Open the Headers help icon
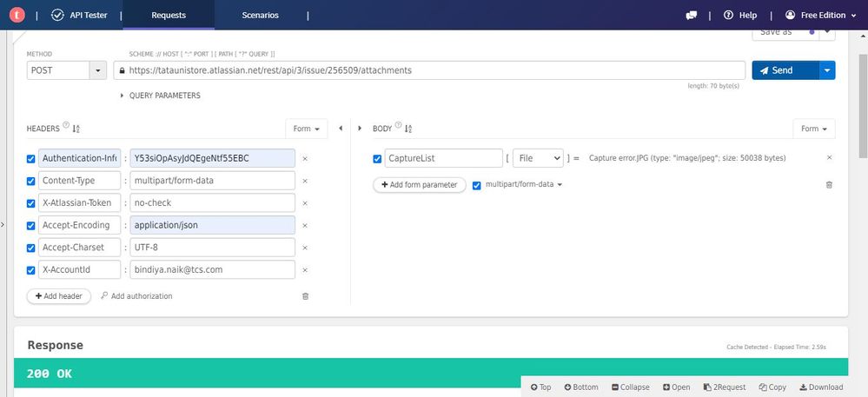The height and width of the screenshot is (397, 868). 66,125
